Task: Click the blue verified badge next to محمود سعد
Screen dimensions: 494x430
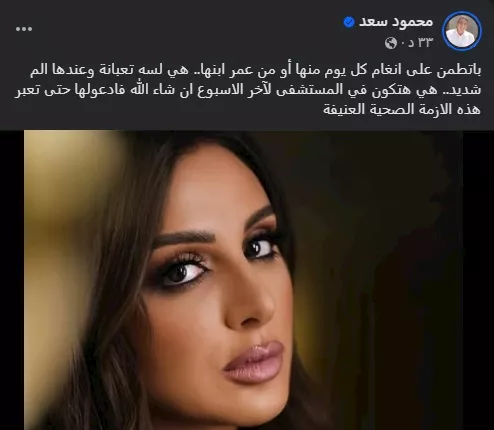Action: point(349,22)
